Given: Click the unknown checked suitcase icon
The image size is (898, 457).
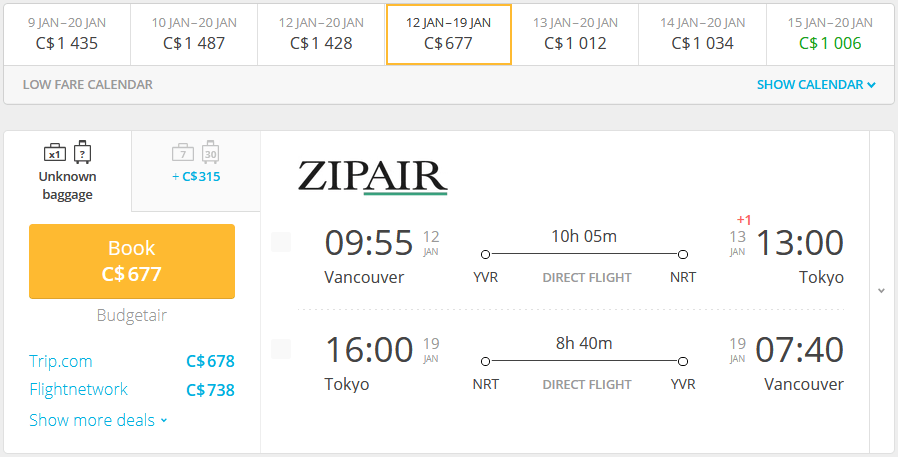Looking at the screenshot, I should 82,152.
